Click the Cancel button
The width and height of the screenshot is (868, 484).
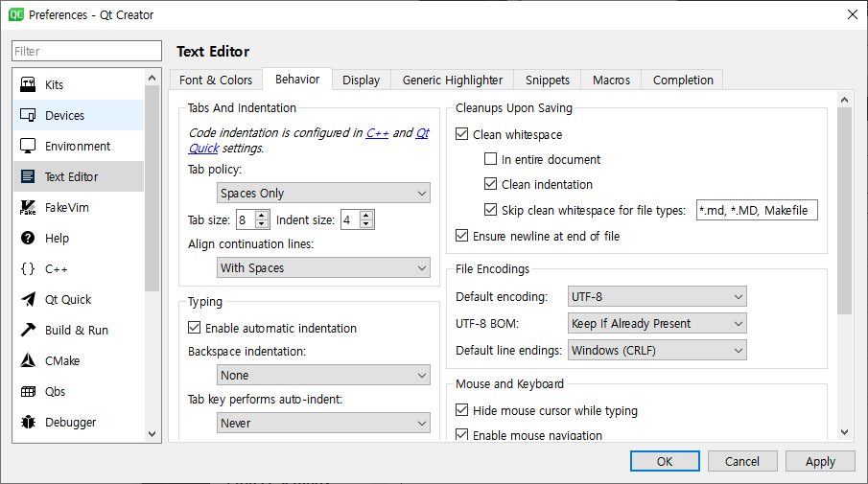tap(742, 461)
